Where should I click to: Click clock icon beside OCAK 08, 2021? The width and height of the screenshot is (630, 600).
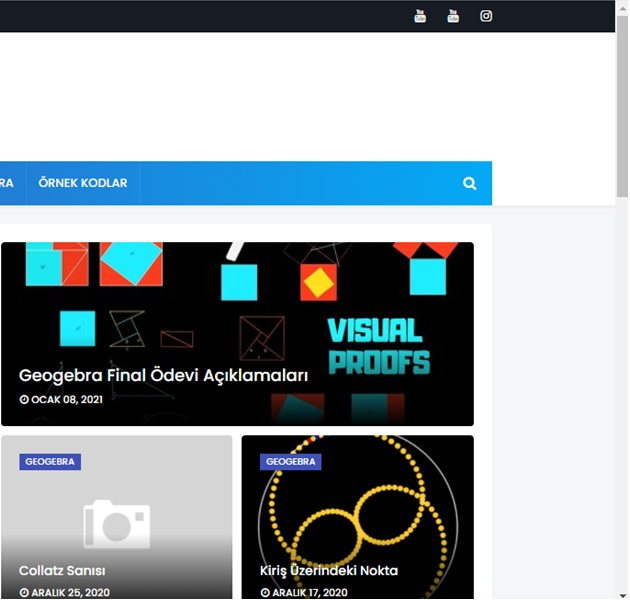pos(24,400)
